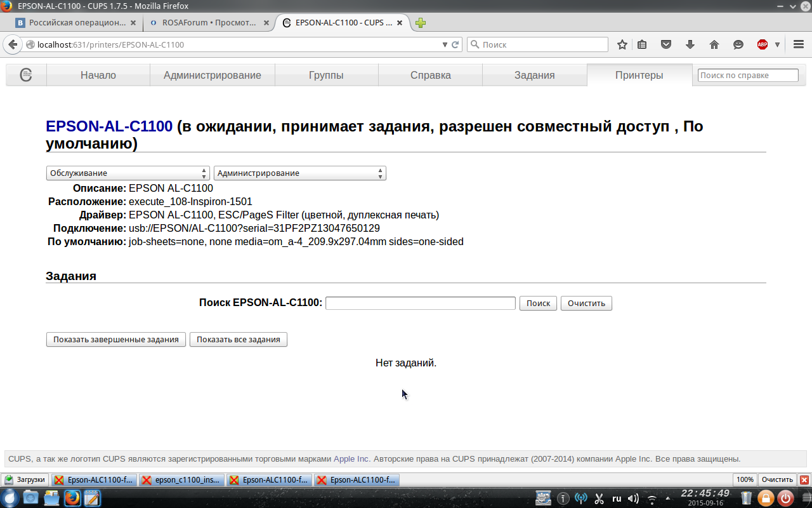Image resolution: width=812 pixels, height=508 pixels.
Task: Click the Нет заданий. text
Action: (406, 363)
